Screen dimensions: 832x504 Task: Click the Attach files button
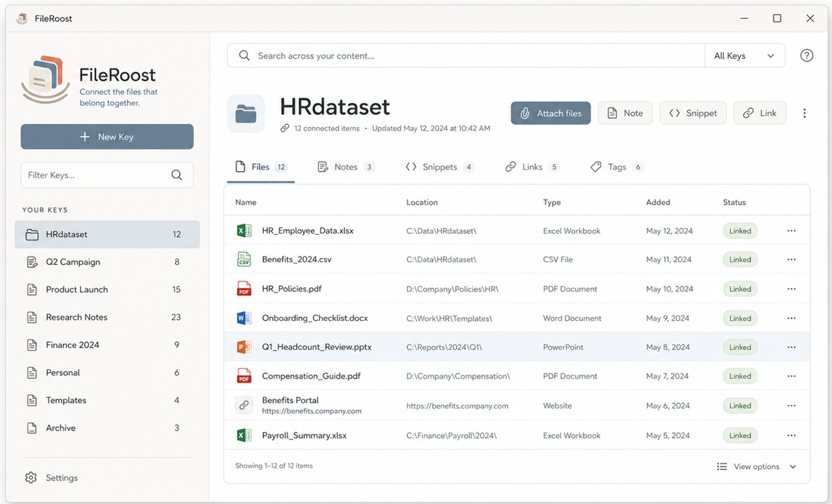coord(551,113)
